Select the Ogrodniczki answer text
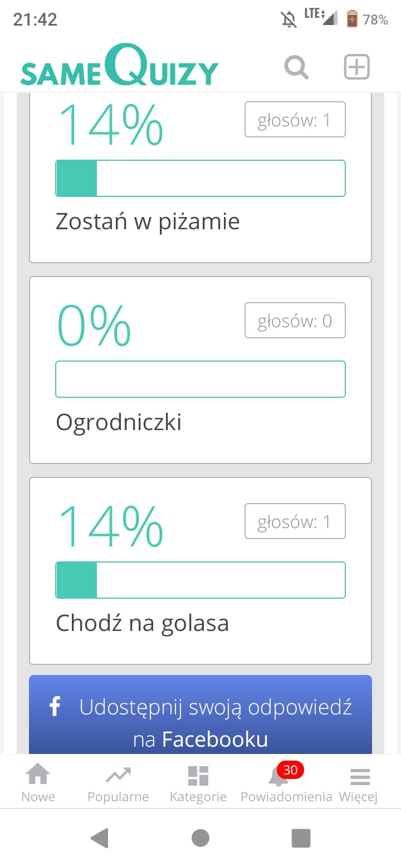Viewport: 401px width, 868px height. pyautogui.click(x=119, y=422)
